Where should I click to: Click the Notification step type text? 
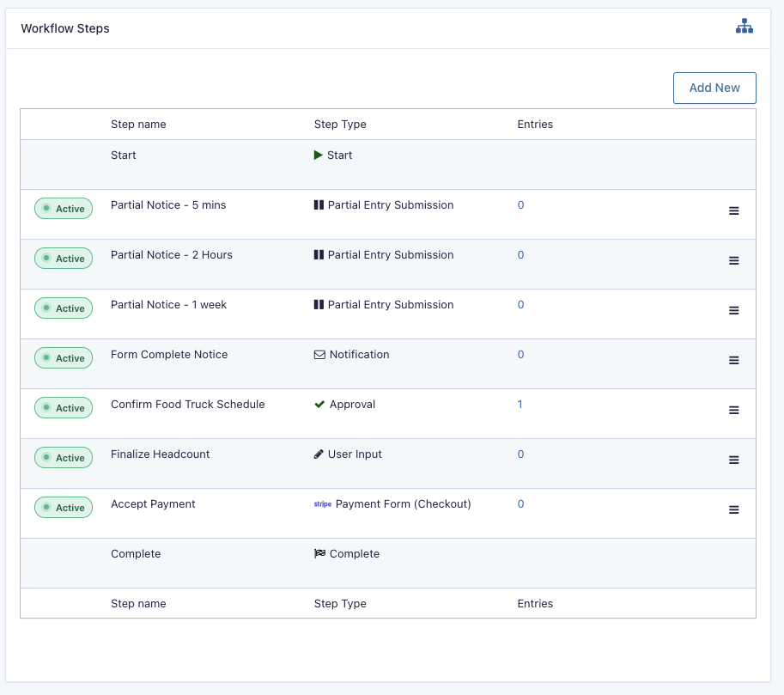[x=359, y=354]
